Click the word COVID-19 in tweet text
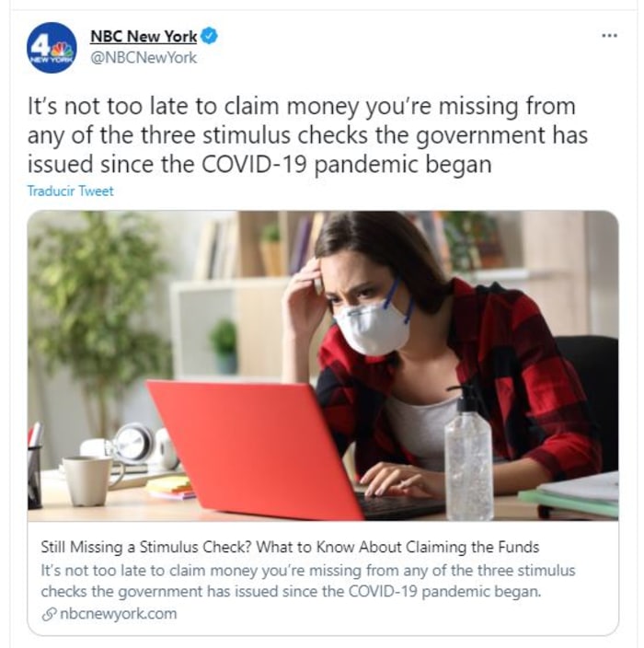Screen dimensions: 644x648 click(x=254, y=165)
